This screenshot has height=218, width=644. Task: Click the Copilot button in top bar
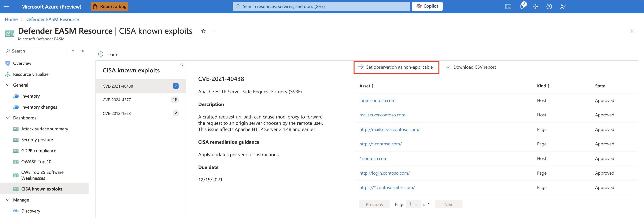click(x=427, y=6)
